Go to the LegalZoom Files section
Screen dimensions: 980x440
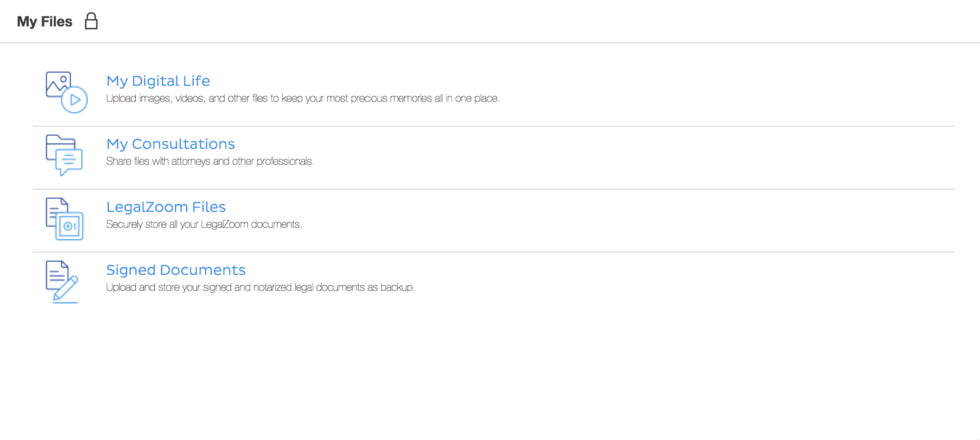166,207
